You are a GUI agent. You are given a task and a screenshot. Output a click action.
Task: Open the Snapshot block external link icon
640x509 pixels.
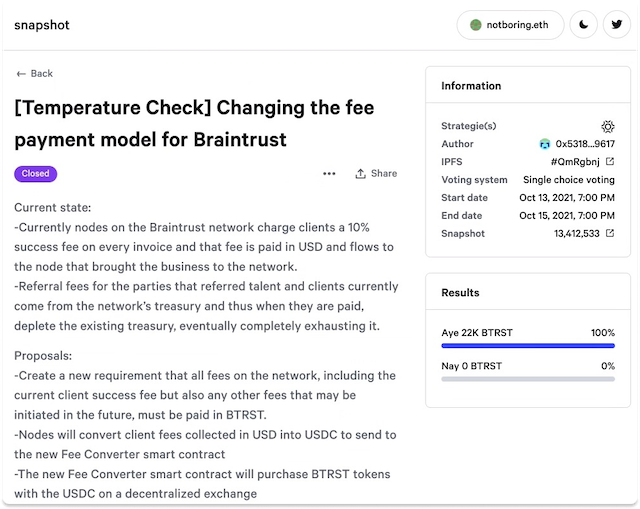610,233
